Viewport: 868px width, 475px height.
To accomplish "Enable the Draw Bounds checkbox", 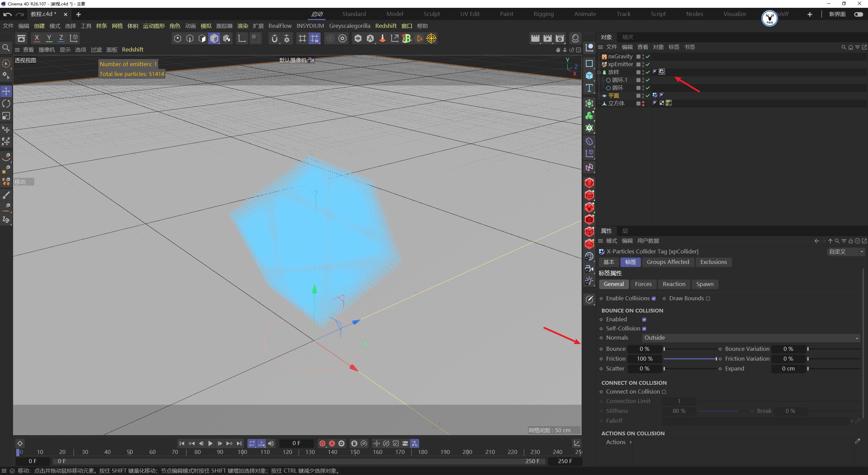I will (x=708, y=298).
